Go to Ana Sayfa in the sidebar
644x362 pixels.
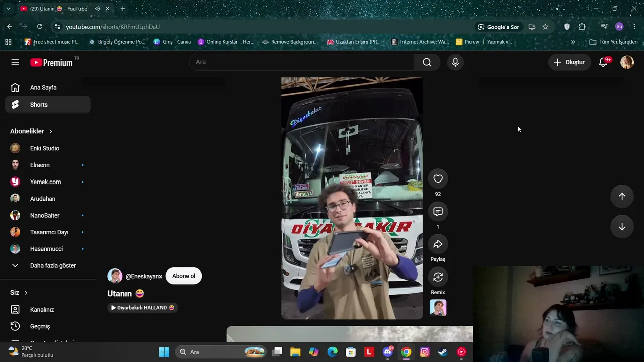click(x=48, y=88)
